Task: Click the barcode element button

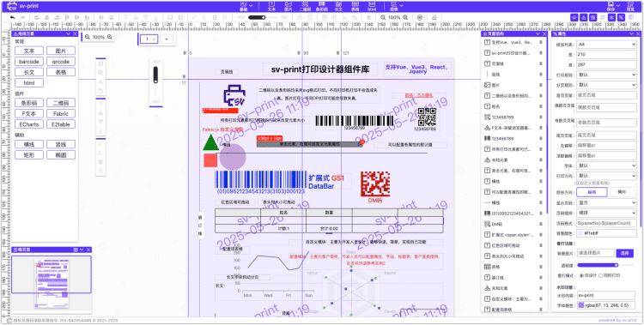Action: pos(29,62)
